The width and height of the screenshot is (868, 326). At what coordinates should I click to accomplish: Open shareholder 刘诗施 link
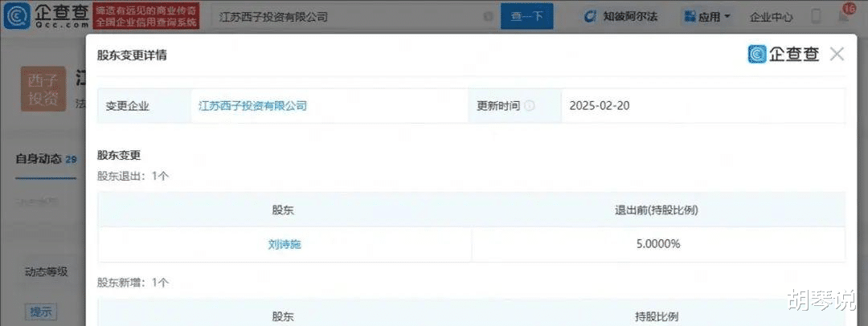click(x=285, y=243)
